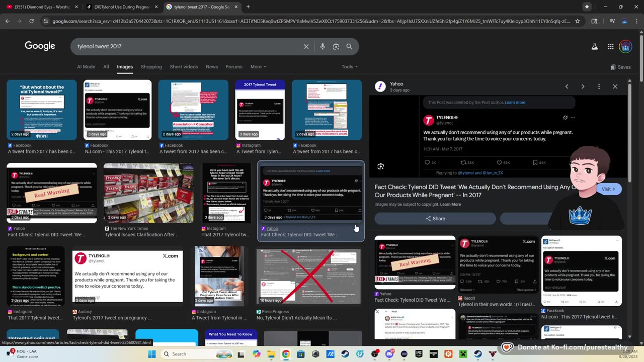This screenshot has height=362, width=644.
Task: Open the HOU - LAA game score widget
Action: (23, 354)
